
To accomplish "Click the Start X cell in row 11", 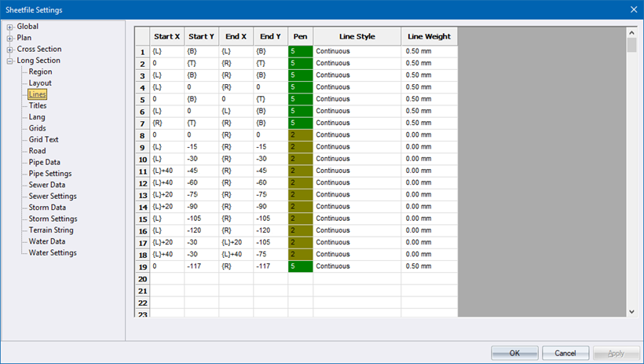I will (x=166, y=171).
